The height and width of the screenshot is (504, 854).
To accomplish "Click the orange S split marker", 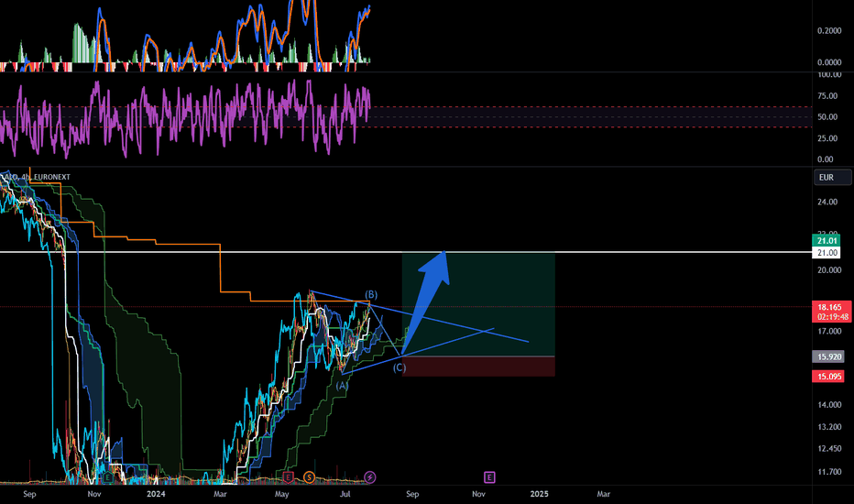I will tap(309, 477).
